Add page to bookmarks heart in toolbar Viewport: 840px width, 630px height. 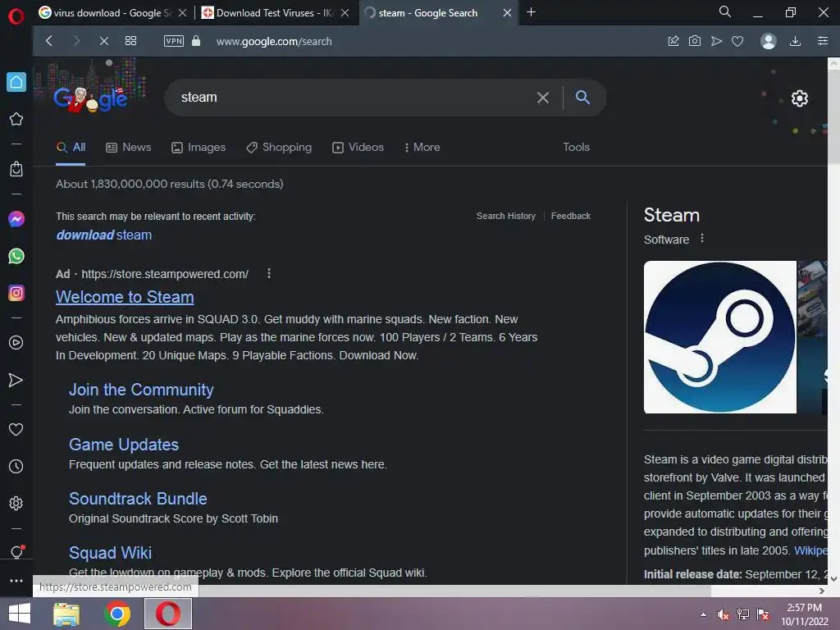point(737,41)
